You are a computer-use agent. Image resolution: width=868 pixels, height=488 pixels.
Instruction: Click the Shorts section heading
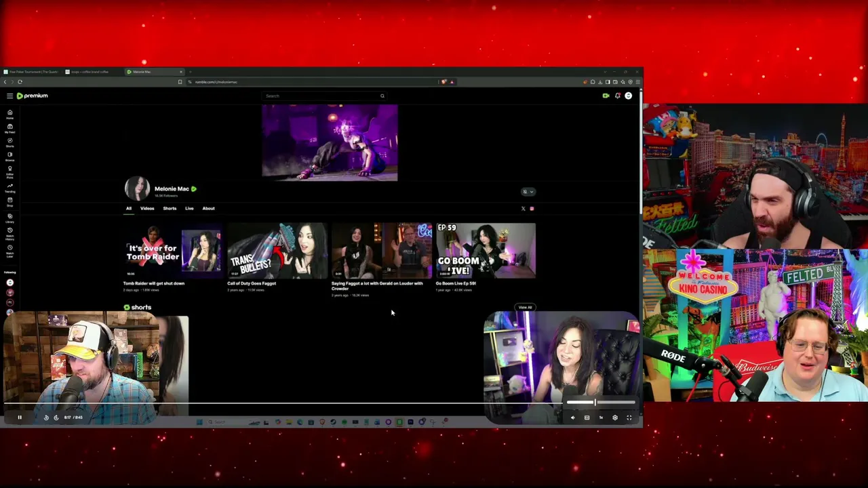point(138,308)
